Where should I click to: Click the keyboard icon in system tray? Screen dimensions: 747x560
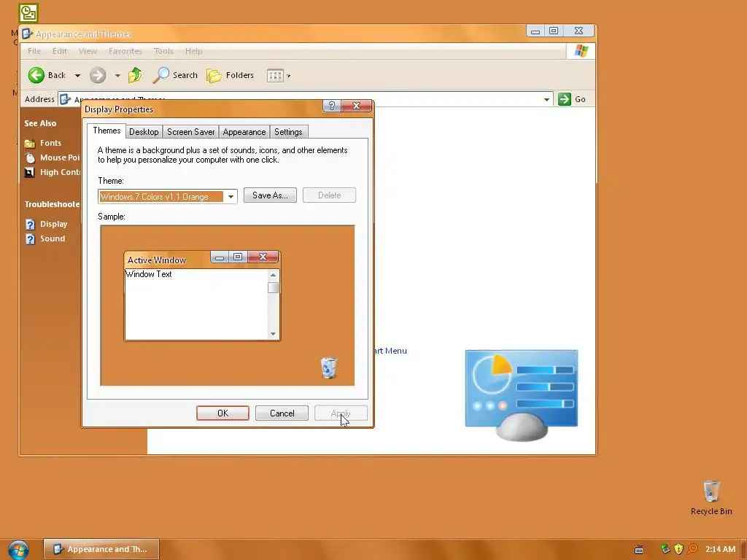pos(639,550)
